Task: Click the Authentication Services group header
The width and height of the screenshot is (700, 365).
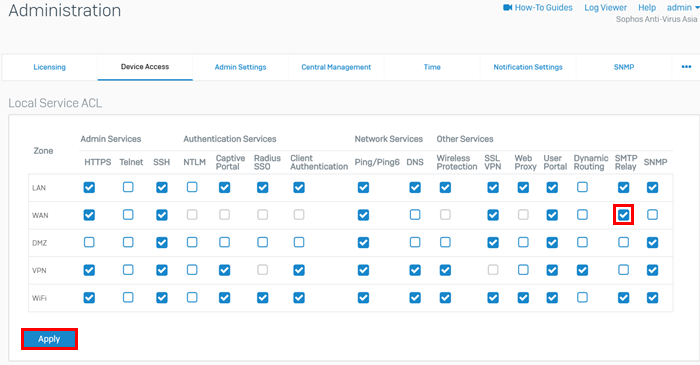Action: click(x=230, y=139)
